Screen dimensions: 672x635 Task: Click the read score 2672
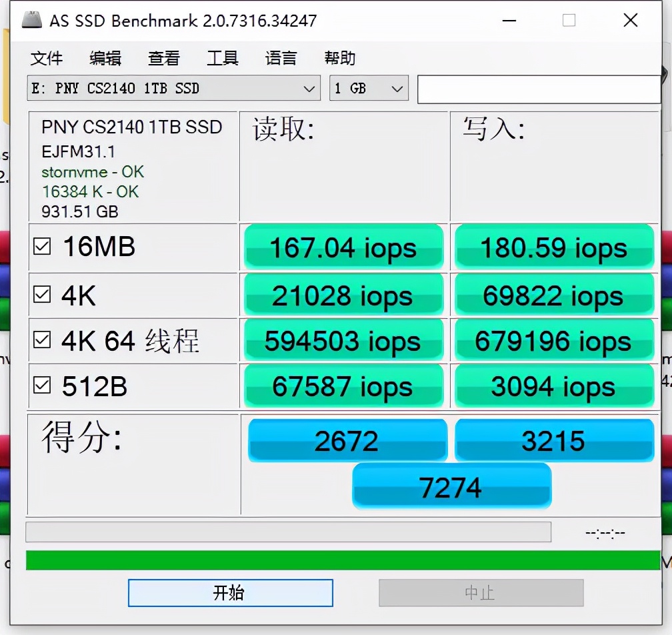tap(347, 440)
